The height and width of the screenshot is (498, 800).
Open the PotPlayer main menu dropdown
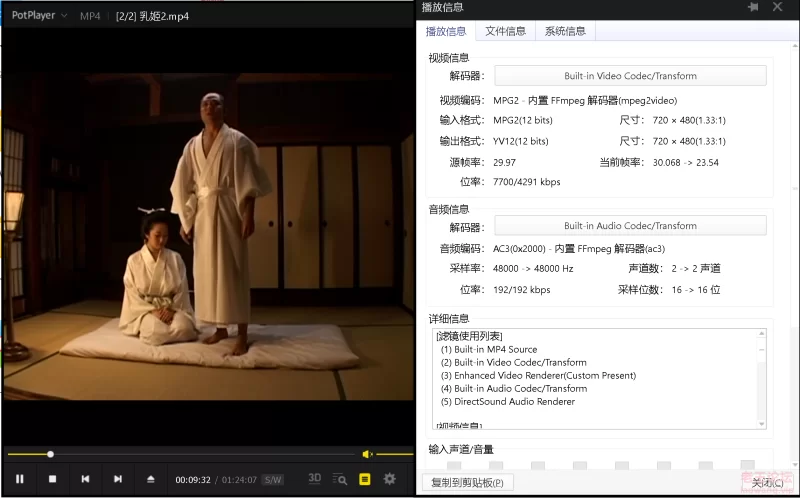39,15
